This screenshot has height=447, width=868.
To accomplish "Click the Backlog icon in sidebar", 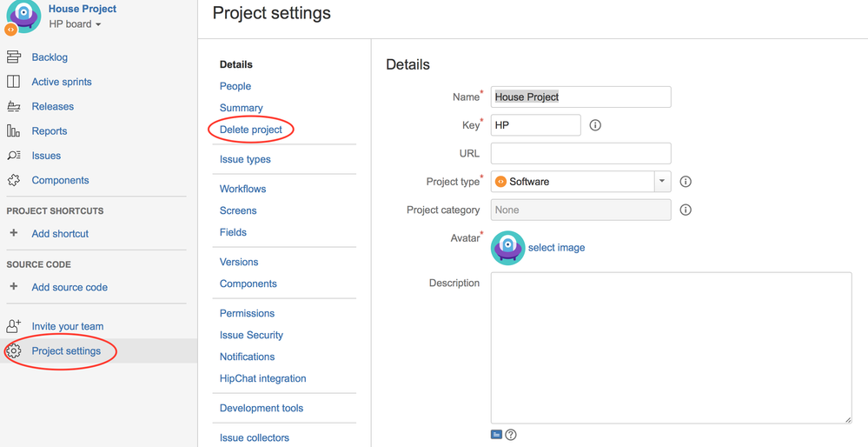I will tap(14, 57).
